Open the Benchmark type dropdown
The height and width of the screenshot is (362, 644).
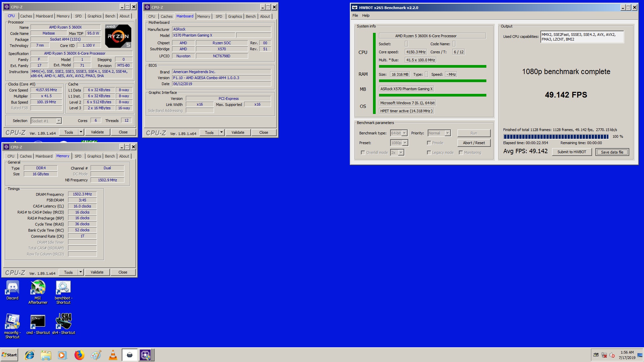coord(405,133)
